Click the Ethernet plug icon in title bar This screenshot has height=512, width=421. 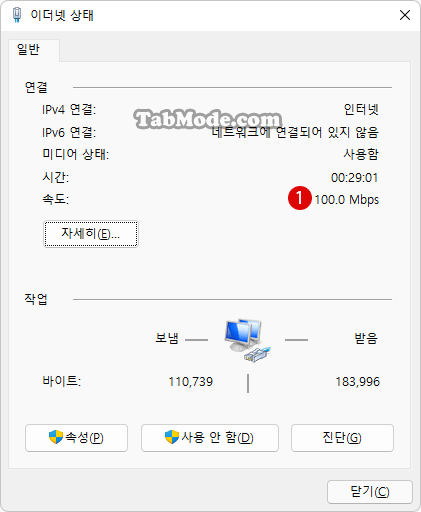coord(17,15)
